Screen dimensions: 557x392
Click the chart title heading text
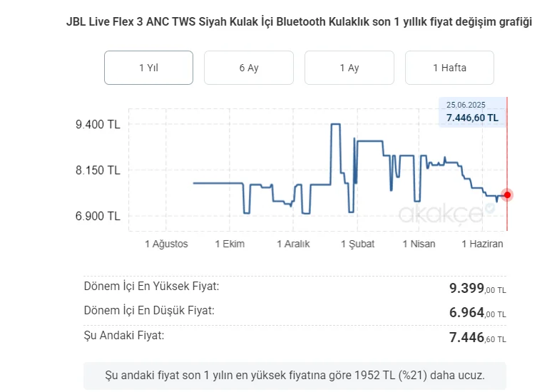pos(299,22)
